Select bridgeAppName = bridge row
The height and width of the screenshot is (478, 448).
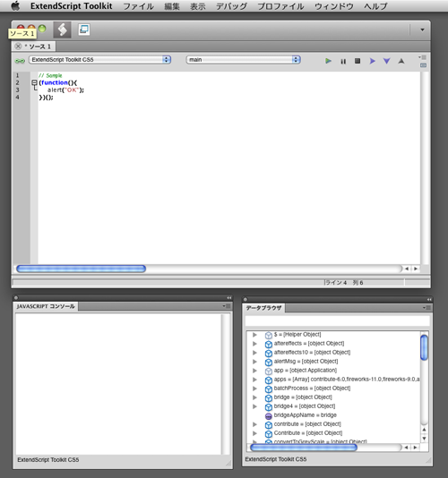[333, 415]
